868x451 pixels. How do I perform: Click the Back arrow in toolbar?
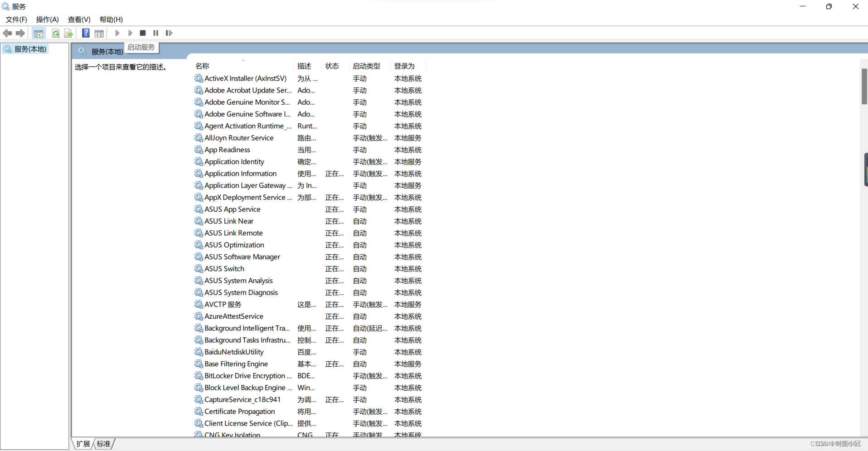point(7,33)
